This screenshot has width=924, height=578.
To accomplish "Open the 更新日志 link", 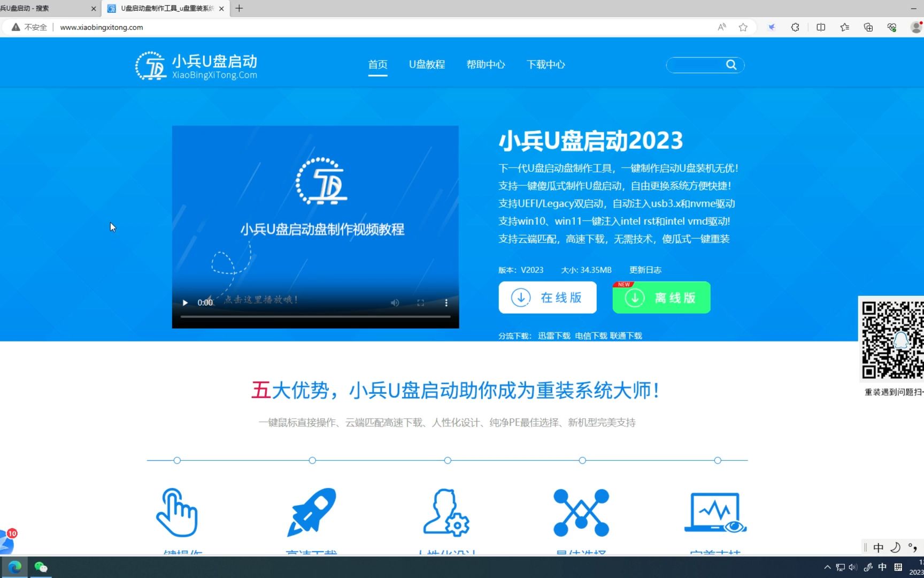I will click(645, 270).
